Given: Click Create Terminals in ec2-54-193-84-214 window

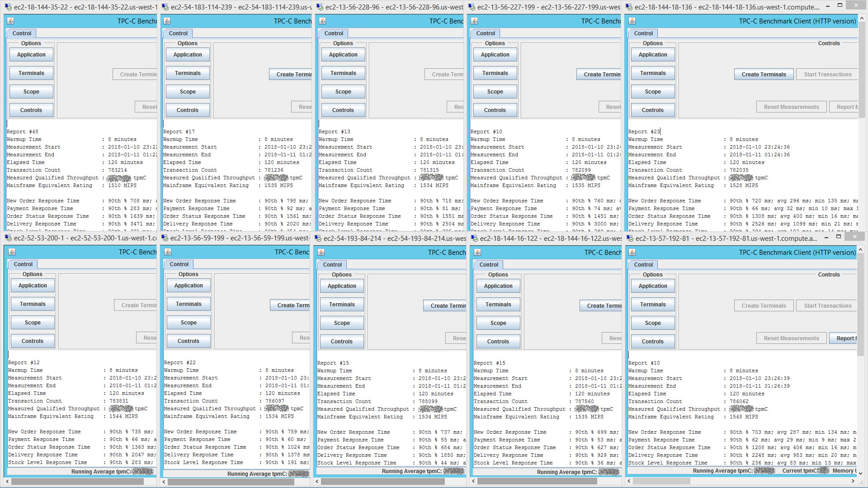Looking at the screenshot, I should pos(445,306).
